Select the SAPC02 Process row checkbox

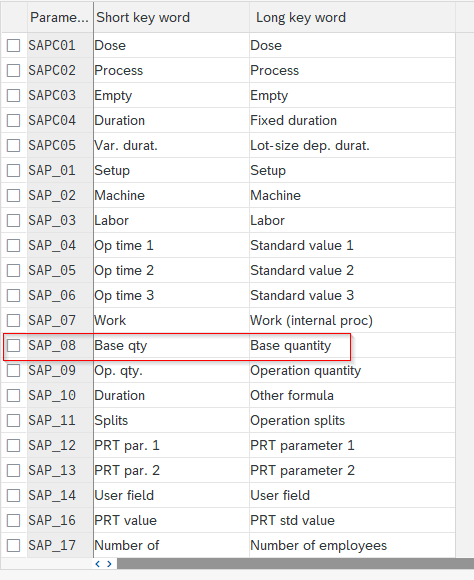(x=14, y=70)
